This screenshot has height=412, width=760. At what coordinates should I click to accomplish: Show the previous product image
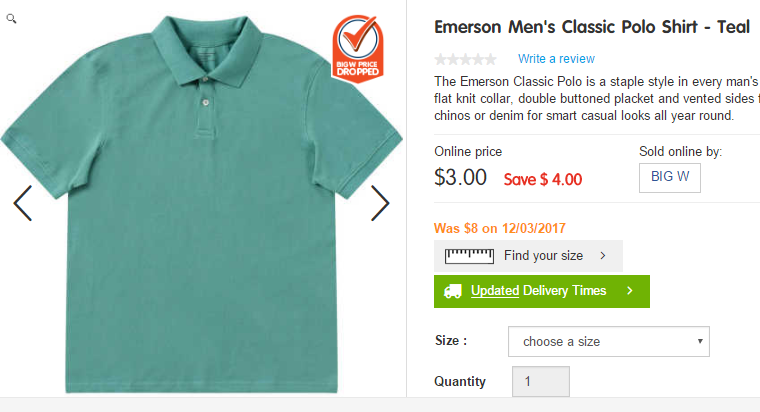tap(22, 203)
